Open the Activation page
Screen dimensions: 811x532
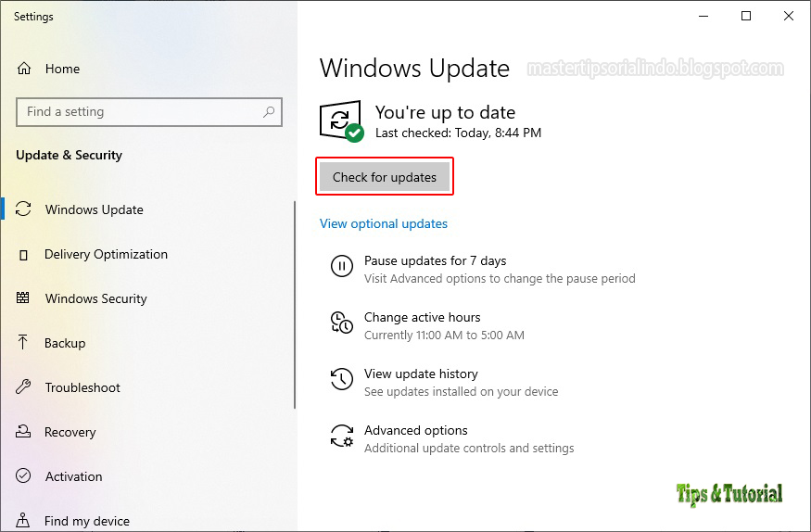tap(73, 476)
